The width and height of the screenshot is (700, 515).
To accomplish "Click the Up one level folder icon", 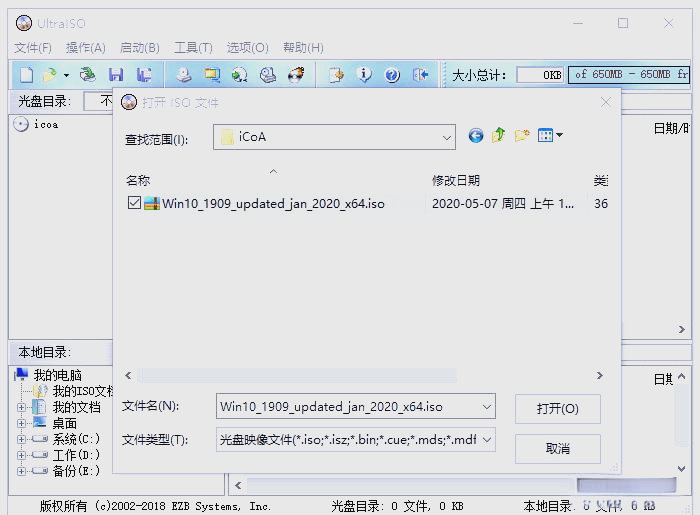I will point(498,135).
